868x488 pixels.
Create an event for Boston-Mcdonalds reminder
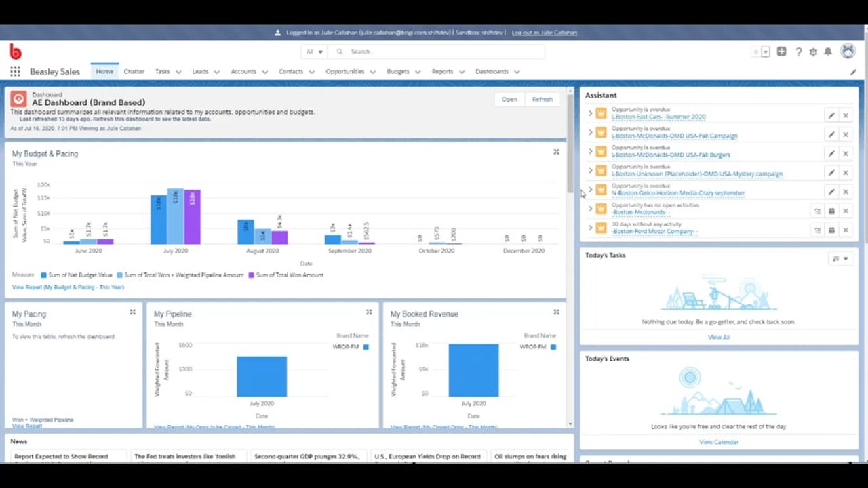pos(831,211)
